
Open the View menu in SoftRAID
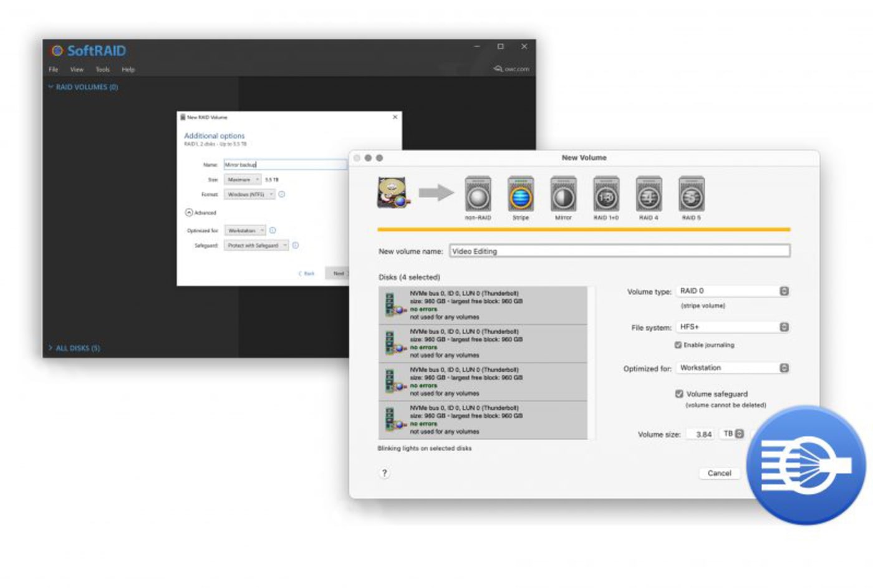point(77,70)
